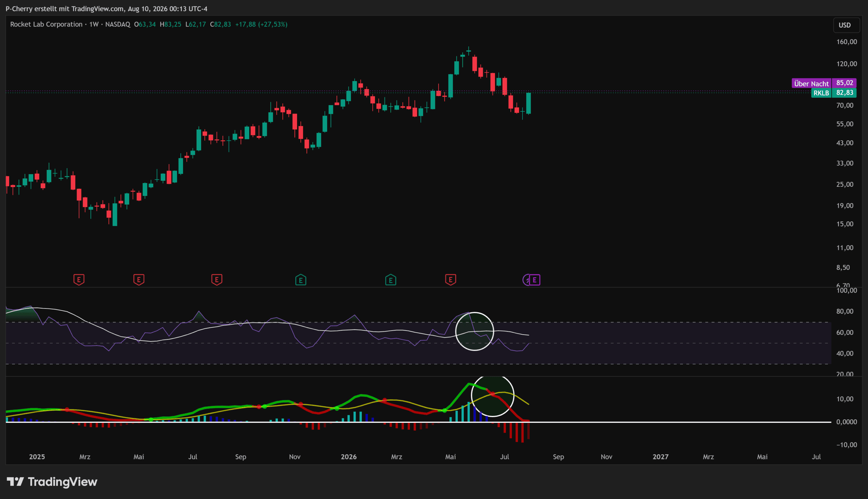Click the NASDAQ exchange label
The image size is (868, 499).
pos(118,24)
